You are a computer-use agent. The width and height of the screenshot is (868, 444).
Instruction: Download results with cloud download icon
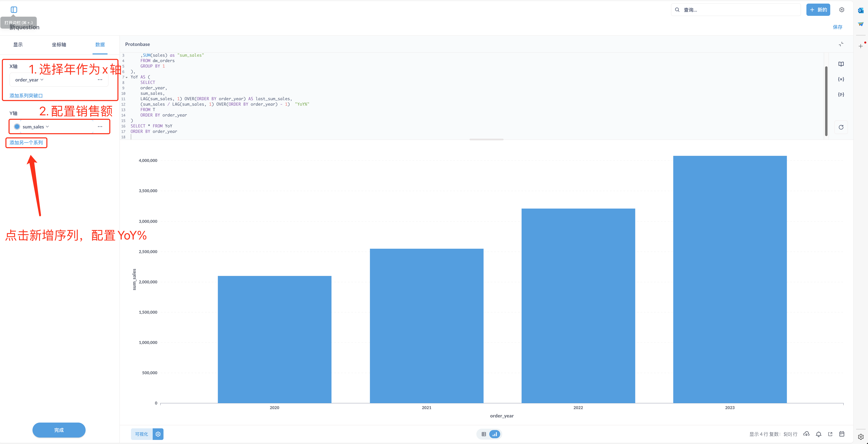tap(806, 434)
